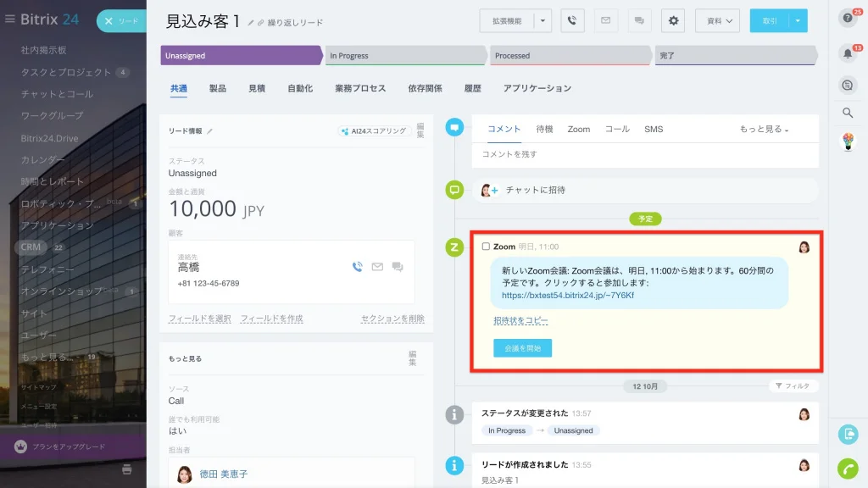868x488 pixels.
Task: Select the コール timeline tab
Action: pos(617,129)
